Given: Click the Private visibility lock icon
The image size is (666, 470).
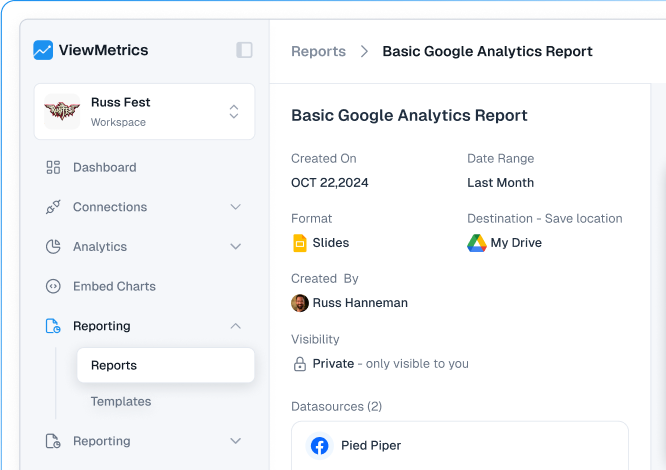Looking at the screenshot, I should (299, 364).
